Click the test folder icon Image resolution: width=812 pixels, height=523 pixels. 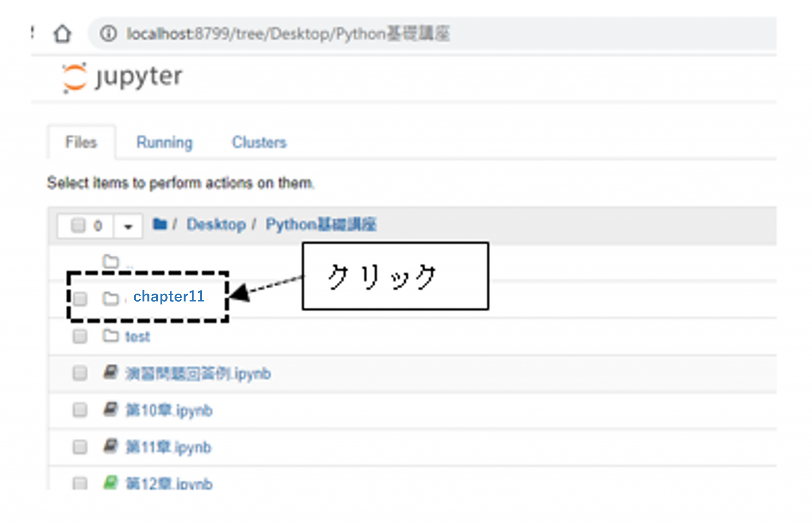click(111, 336)
